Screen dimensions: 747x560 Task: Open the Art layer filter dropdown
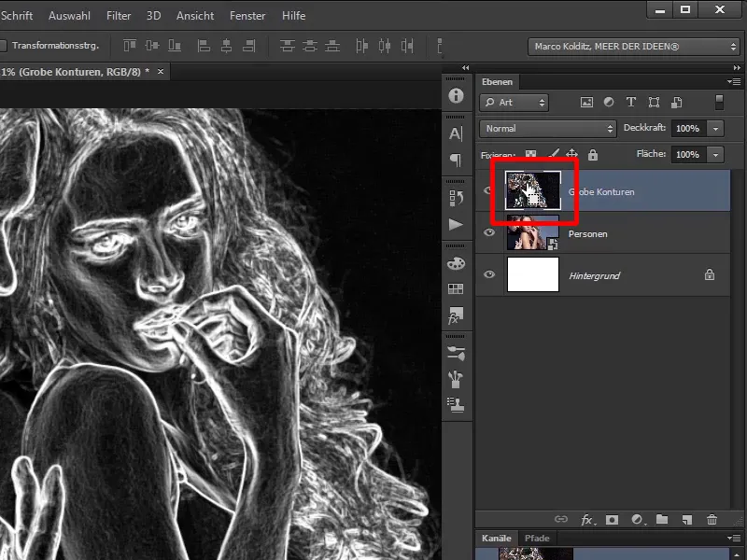click(x=514, y=103)
